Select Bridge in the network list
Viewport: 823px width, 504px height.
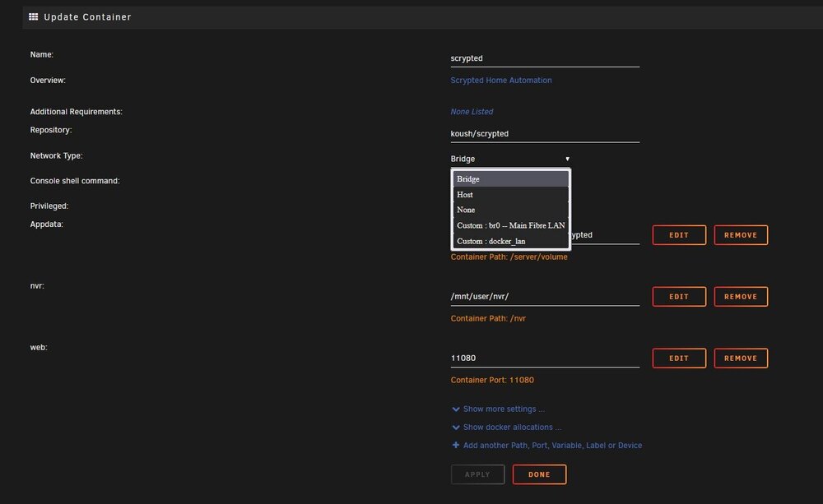[x=511, y=179]
